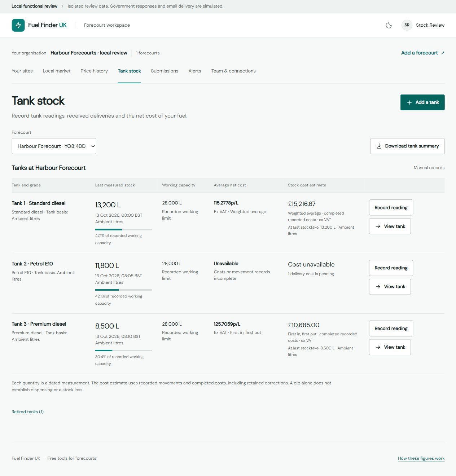Click the Fuel Finder UK lightning logo

pos(18,25)
